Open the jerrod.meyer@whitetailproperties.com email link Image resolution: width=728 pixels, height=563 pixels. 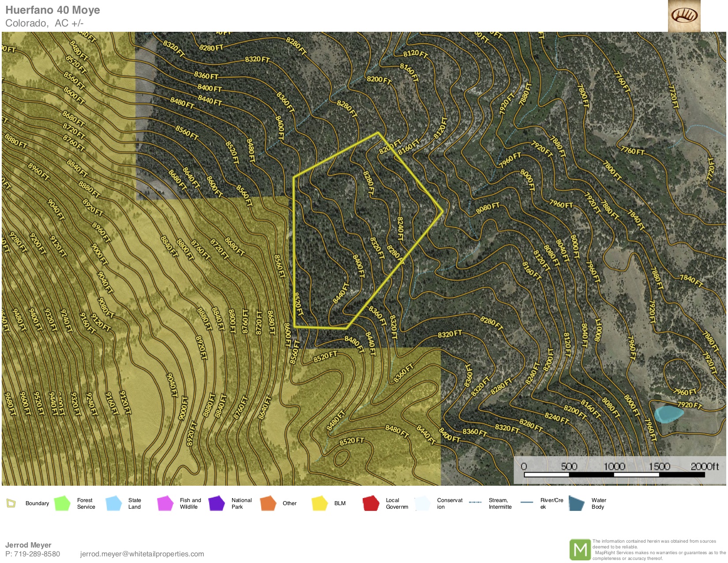pos(142,554)
